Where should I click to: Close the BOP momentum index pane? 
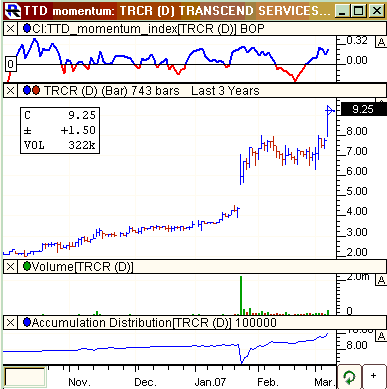pyautogui.click(x=10, y=29)
